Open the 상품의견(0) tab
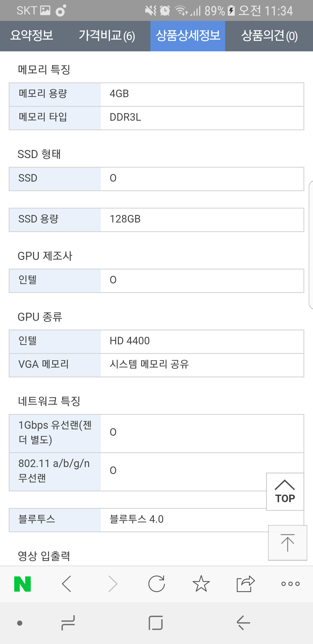The height and width of the screenshot is (644, 313). (269, 36)
